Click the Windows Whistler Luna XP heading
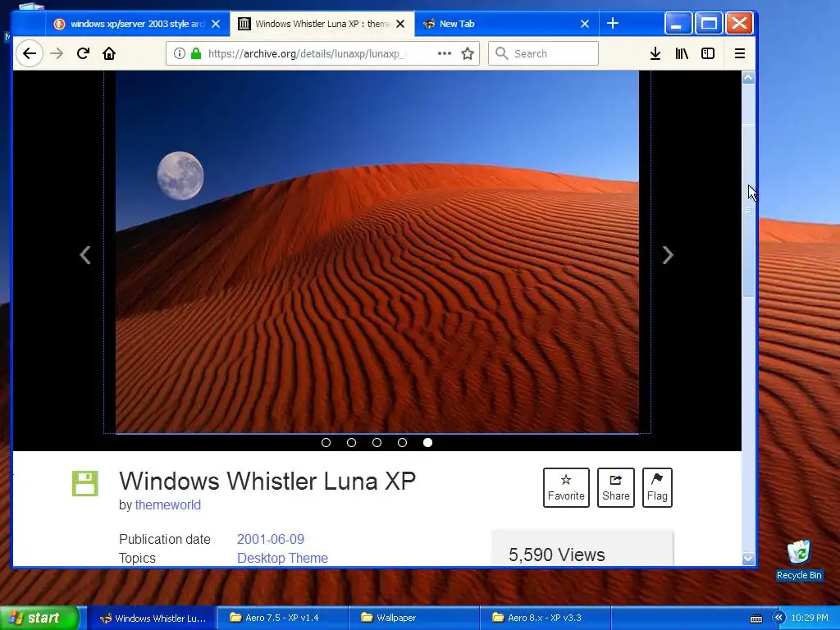The image size is (840, 630). click(x=267, y=481)
